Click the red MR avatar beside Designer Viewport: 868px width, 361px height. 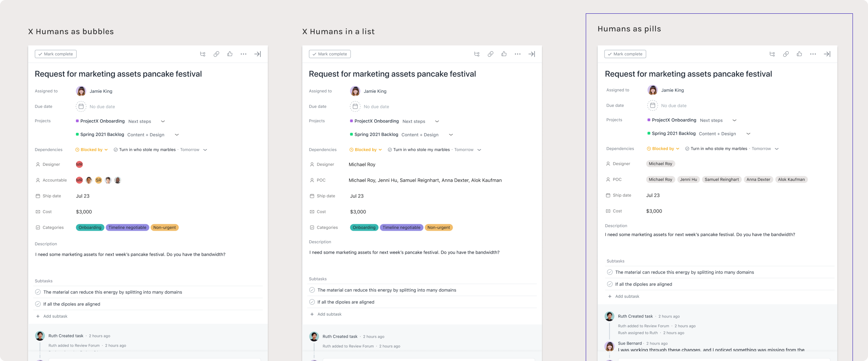pos(79,164)
